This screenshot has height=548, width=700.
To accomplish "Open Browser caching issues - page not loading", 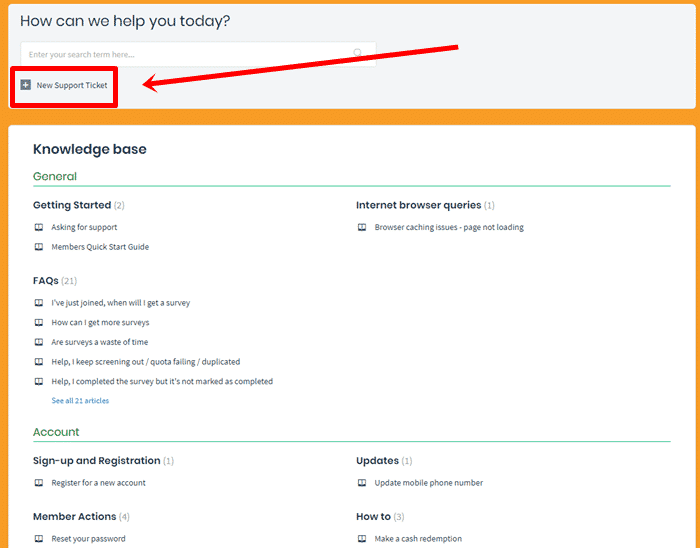I will pyautogui.click(x=449, y=227).
